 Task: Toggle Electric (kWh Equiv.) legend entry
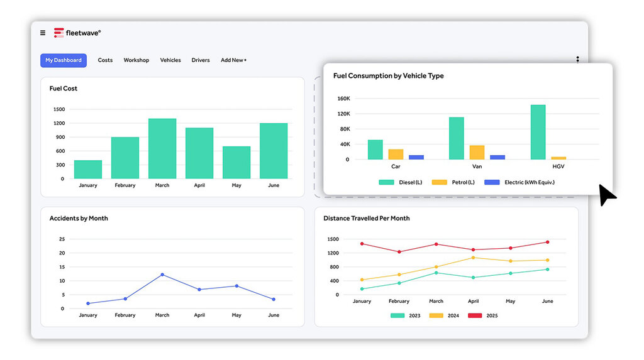492,182
